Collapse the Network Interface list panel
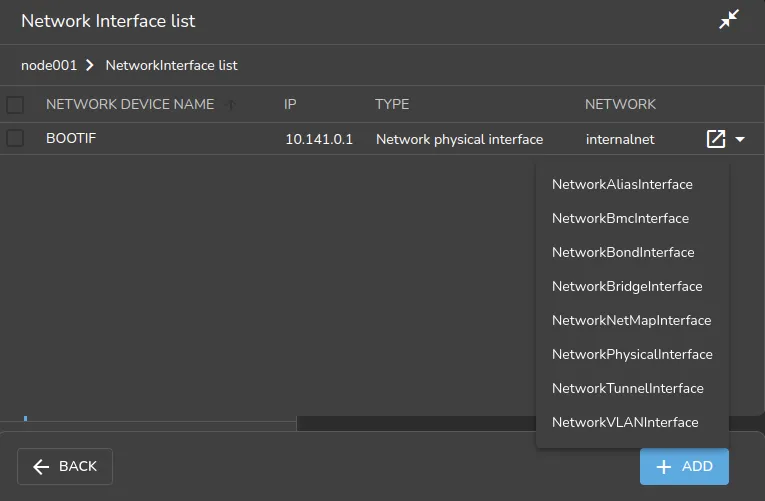The height and width of the screenshot is (501, 765). coord(729,20)
